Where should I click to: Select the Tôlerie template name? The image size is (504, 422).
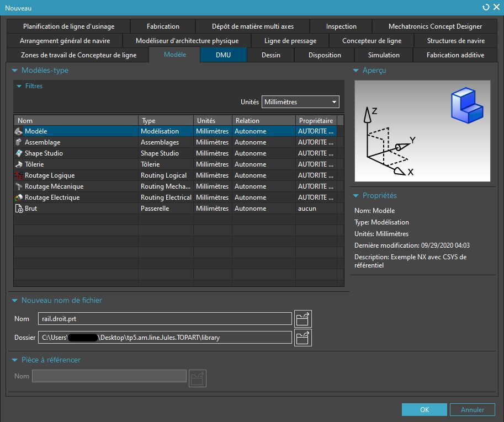click(x=34, y=164)
